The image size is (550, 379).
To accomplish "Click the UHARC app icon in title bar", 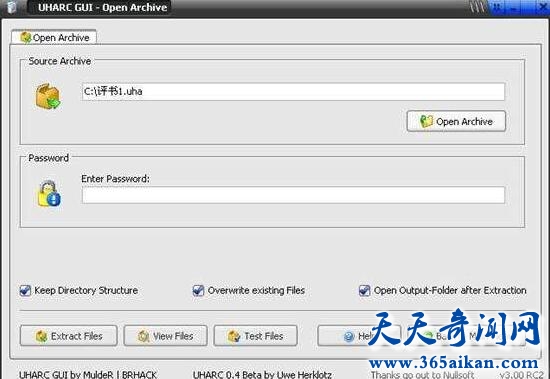I will coord(11,7).
